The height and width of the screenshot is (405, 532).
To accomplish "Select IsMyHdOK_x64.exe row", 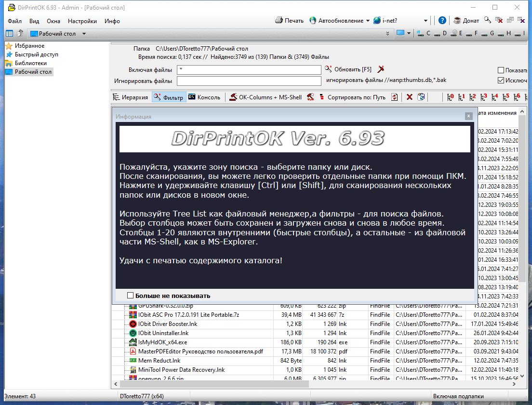I will click(316, 342).
